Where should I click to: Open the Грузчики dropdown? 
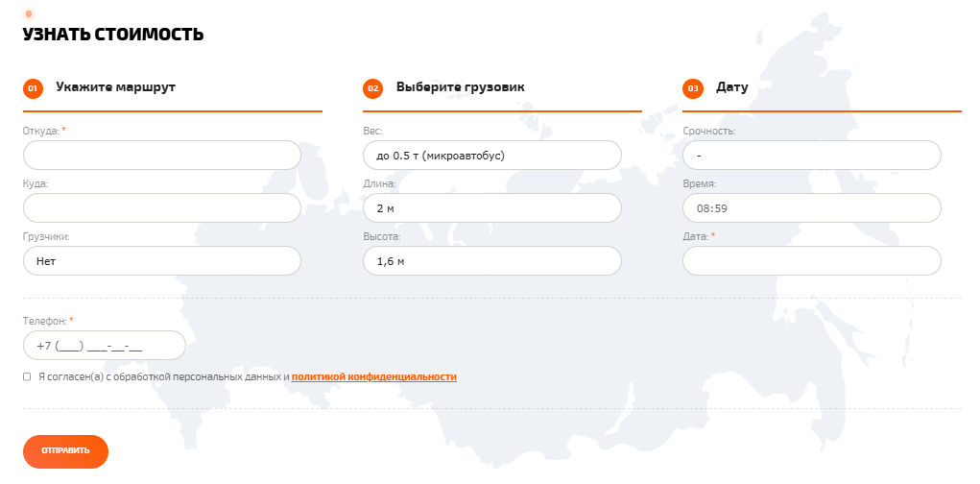(x=161, y=260)
